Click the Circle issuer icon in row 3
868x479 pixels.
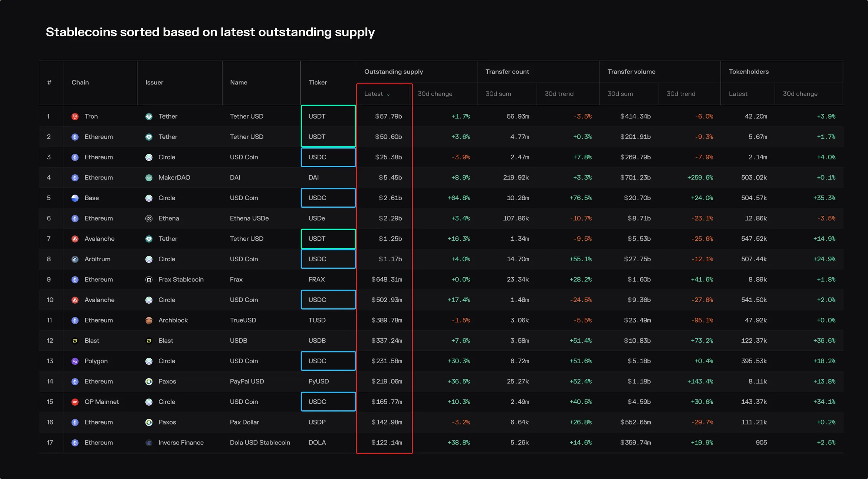(149, 157)
